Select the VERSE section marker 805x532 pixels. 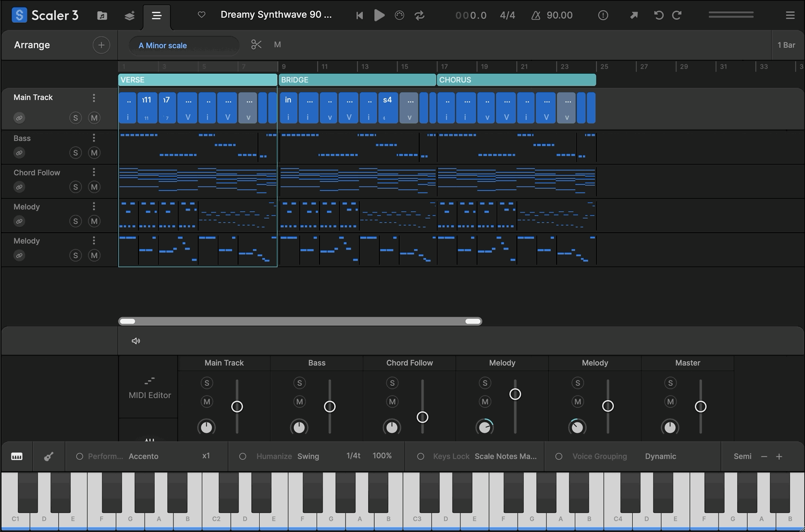click(197, 80)
